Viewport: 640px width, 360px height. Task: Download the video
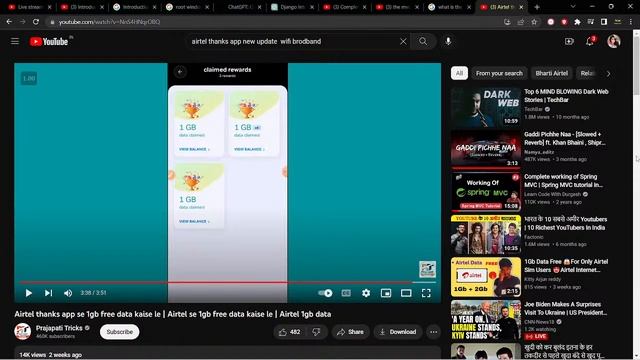(x=398, y=332)
